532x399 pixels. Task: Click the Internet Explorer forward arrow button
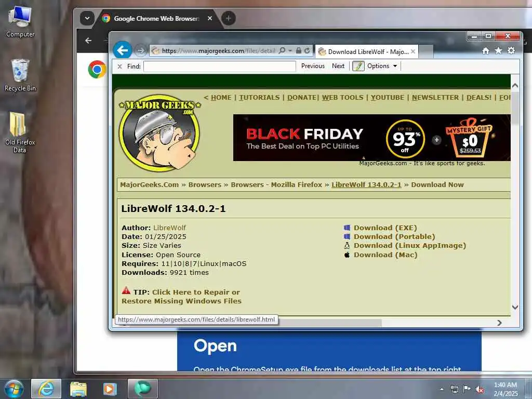[x=140, y=50]
